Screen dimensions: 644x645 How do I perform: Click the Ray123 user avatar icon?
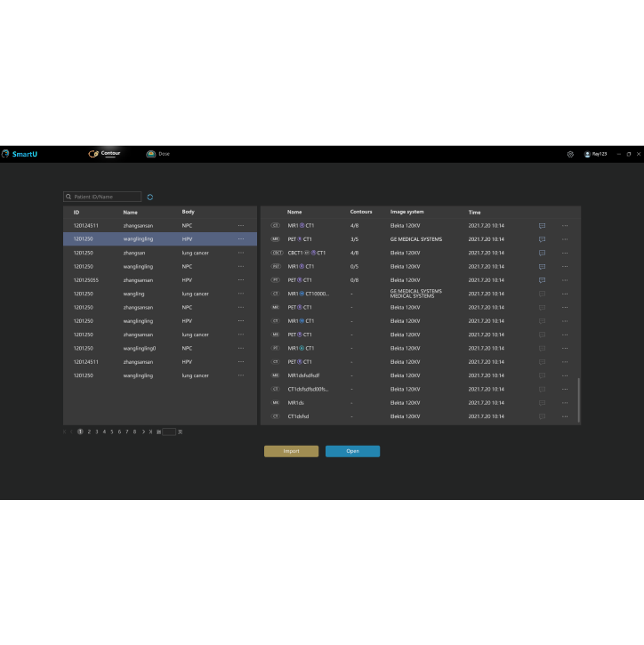point(587,154)
